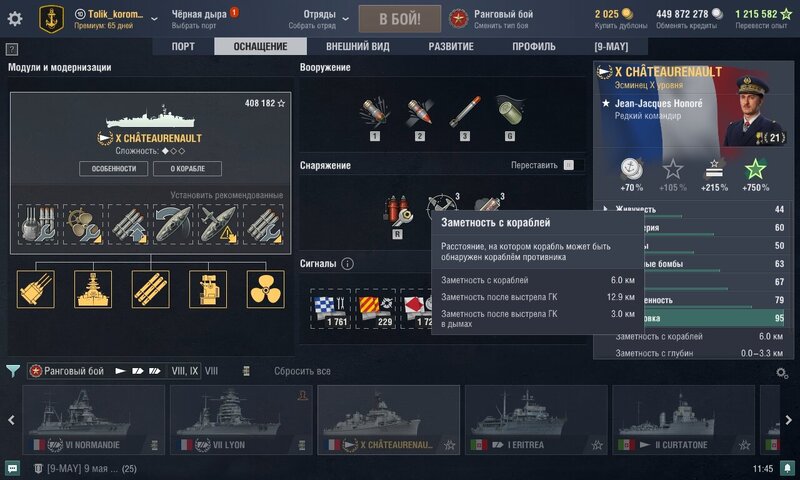Toggle the ship carousel filter funnel
Screen dimensions: 800x480
click(x=13, y=371)
